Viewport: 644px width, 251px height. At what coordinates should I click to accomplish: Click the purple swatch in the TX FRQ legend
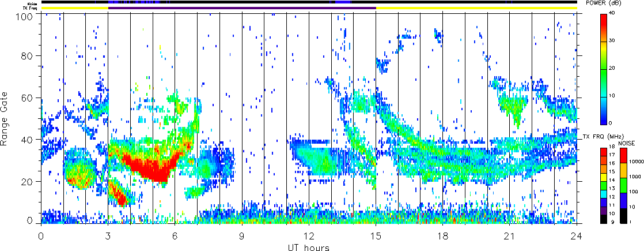[x=604, y=211]
